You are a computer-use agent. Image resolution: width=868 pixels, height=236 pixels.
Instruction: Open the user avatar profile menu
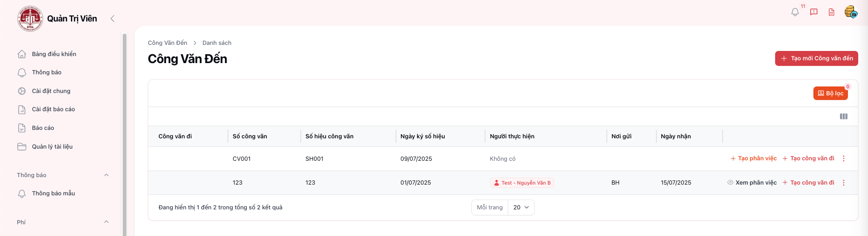[x=850, y=12]
